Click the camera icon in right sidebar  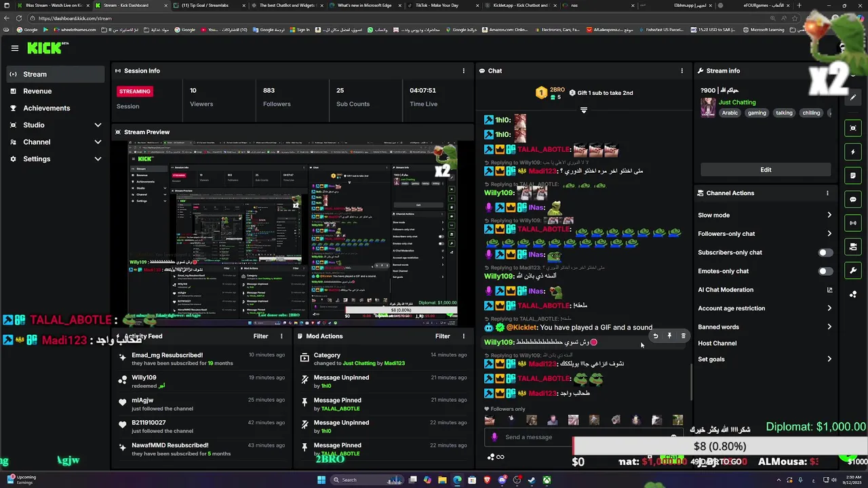853,247
